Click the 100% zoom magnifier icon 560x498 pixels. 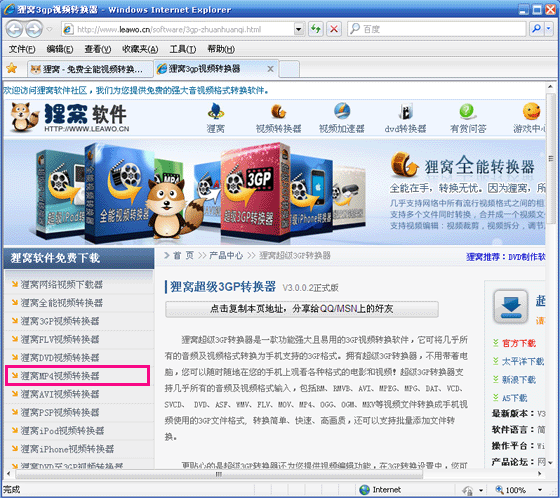click(499, 489)
